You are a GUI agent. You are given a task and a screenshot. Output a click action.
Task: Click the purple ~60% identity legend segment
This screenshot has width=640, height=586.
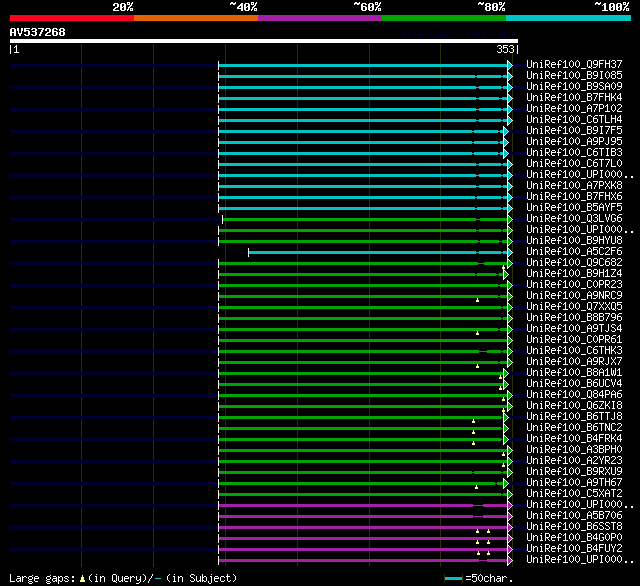pos(320,18)
